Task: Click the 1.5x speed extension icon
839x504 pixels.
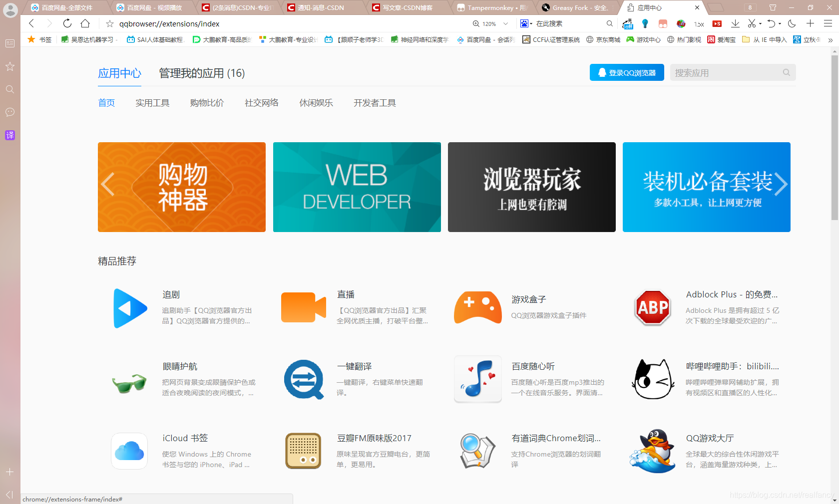Action: (699, 24)
